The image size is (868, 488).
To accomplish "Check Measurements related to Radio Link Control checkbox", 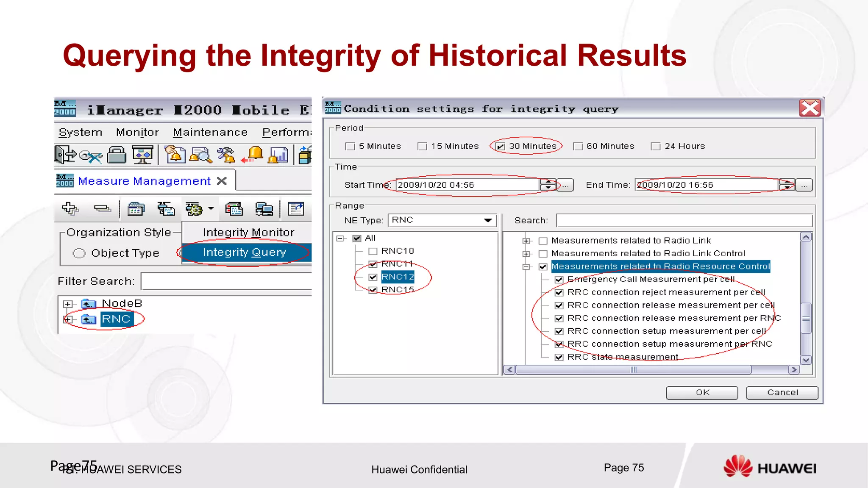I will coord(543,254).
